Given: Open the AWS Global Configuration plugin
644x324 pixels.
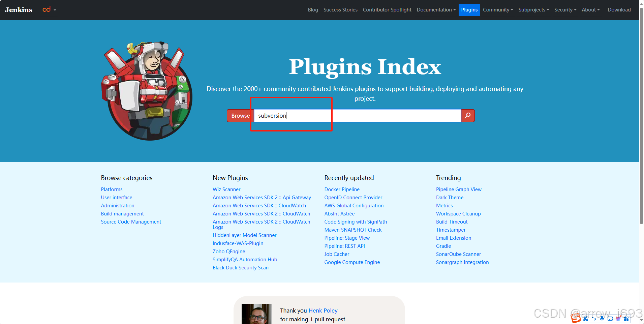Looking at the screenshot, I should click(x=354, y=206).
